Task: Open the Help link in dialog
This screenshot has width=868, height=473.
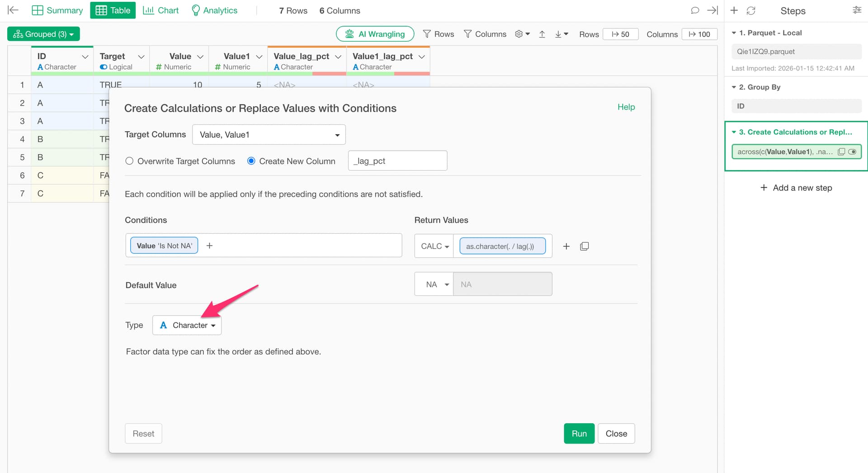Action: point(626,107)
